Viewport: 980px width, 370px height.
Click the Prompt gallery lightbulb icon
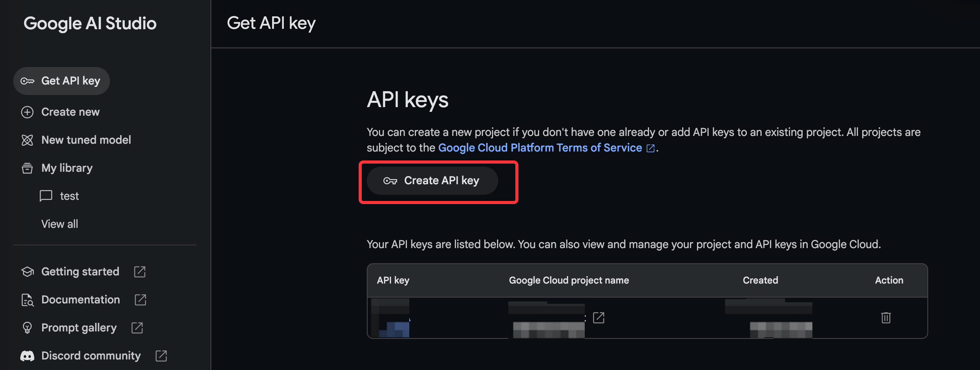pos(27,328)
